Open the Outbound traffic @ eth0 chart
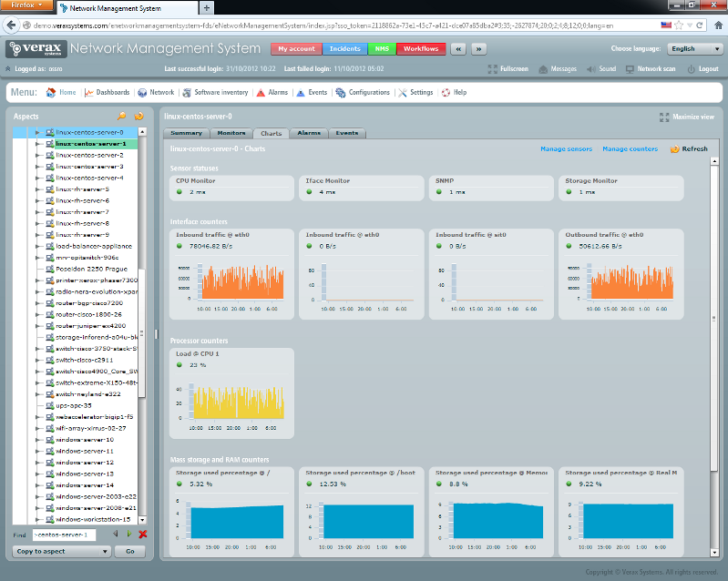Image resolution: width=728 pixels, height=581 pixels. coord(621,274)
